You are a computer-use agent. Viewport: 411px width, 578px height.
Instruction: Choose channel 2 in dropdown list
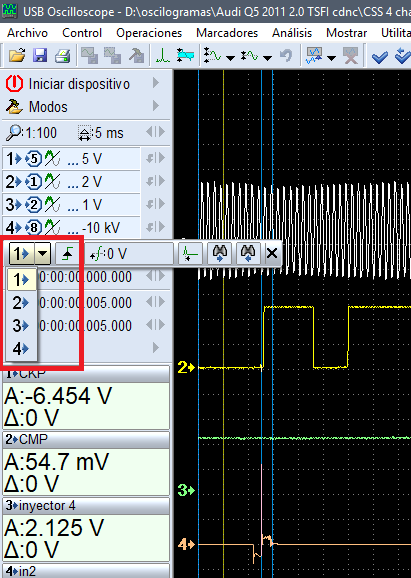click(x=22, y=303)
